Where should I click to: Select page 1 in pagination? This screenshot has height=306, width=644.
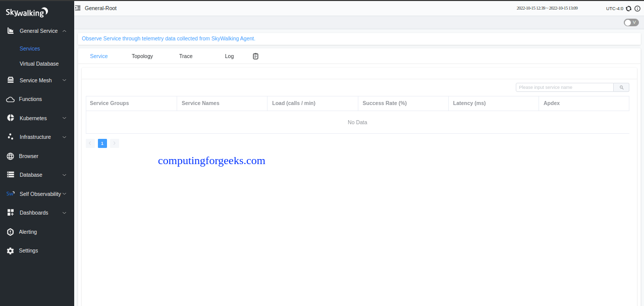tap(102, 143)
